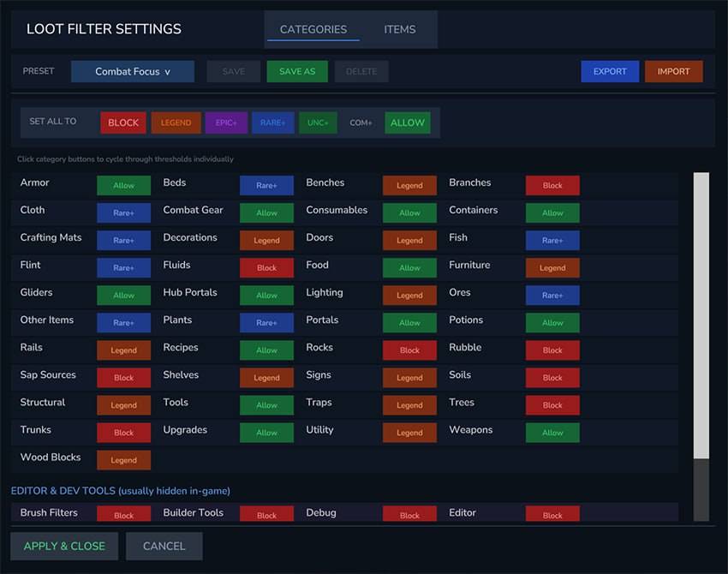This screenshot has width=728, height=574.
Task: Change the Ores Rare+ threshold
Action: 552,296
